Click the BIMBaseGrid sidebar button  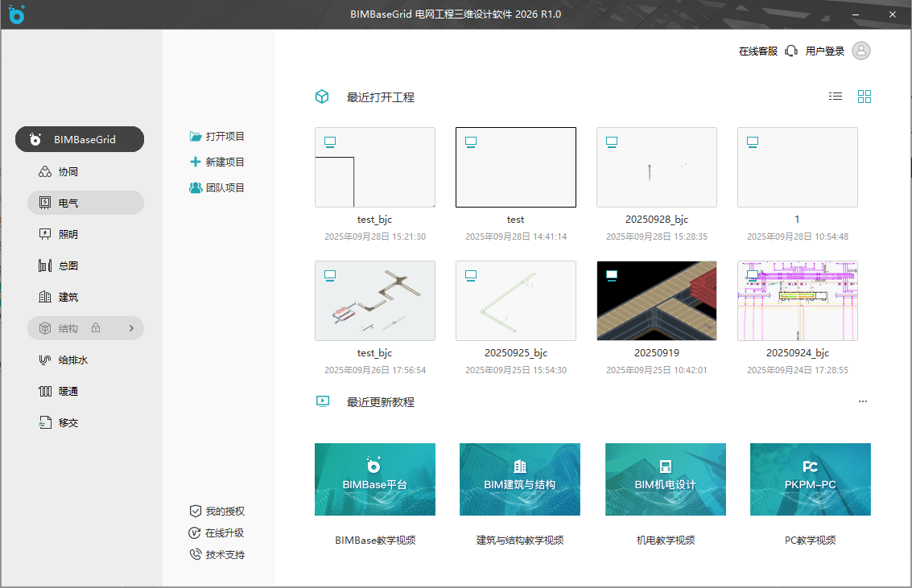point(80,139)
